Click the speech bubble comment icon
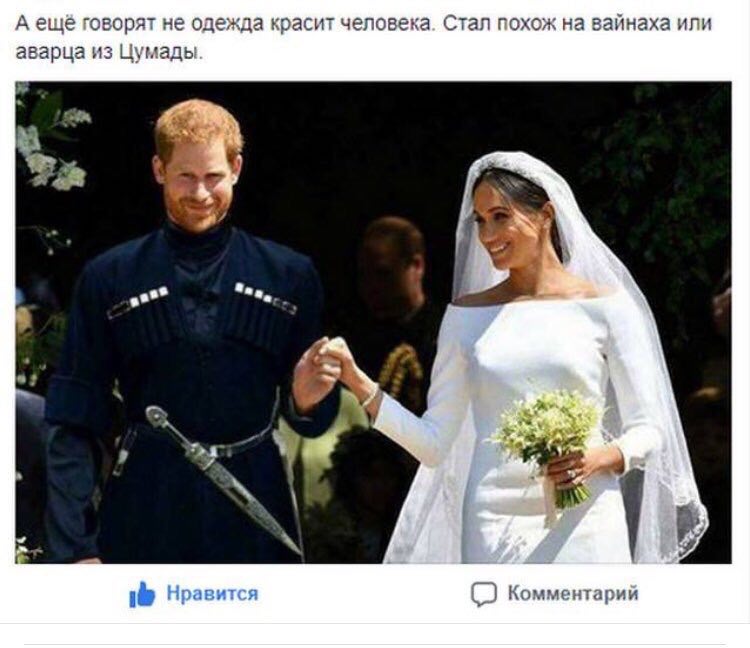The width and height of the screenshot is (750, 648). [x=484, y=594]
